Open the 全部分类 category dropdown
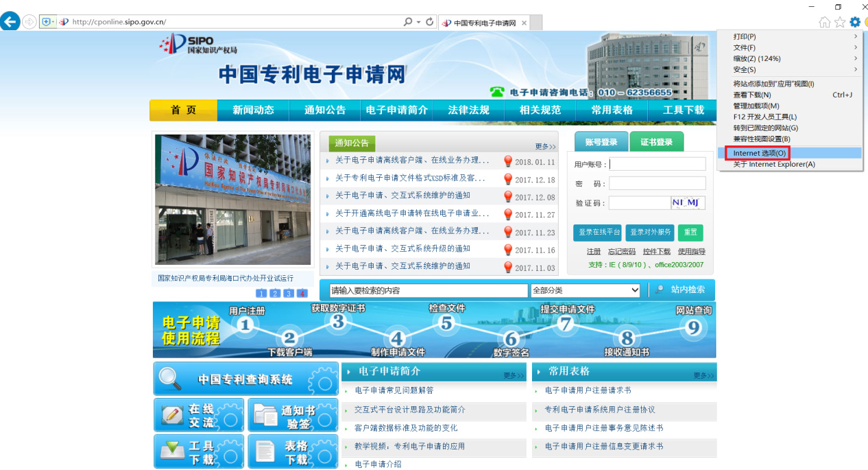 point(585,290)
